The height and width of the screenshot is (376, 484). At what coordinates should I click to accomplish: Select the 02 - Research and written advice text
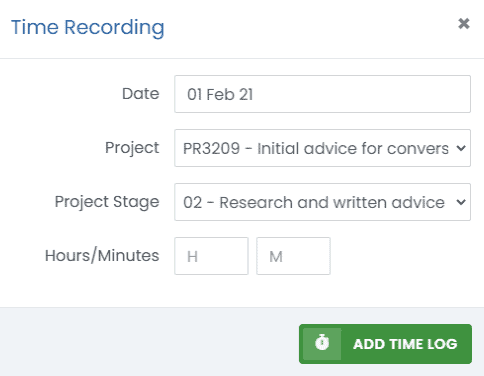coord(314,202)
